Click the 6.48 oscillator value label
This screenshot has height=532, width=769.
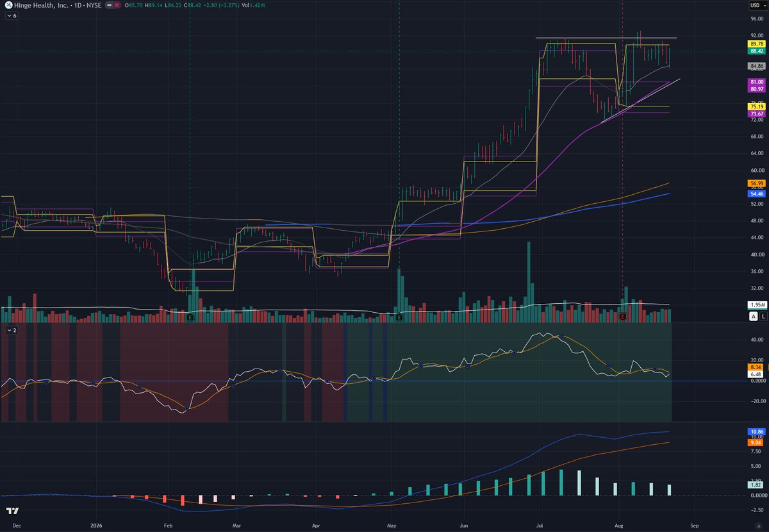click(756, 374)
